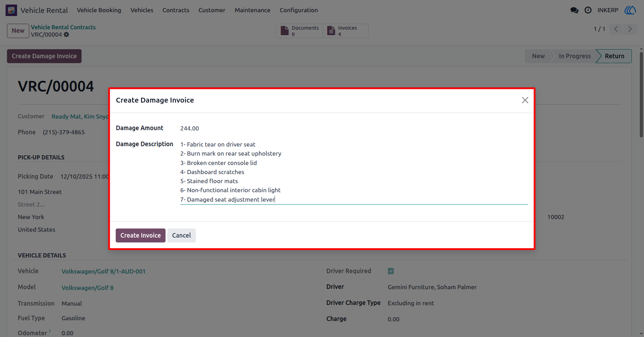The height and width of the screenshot is (337, 644).
Task: Click the record pager 1 / 1
Action: click(x=599, y=29)
